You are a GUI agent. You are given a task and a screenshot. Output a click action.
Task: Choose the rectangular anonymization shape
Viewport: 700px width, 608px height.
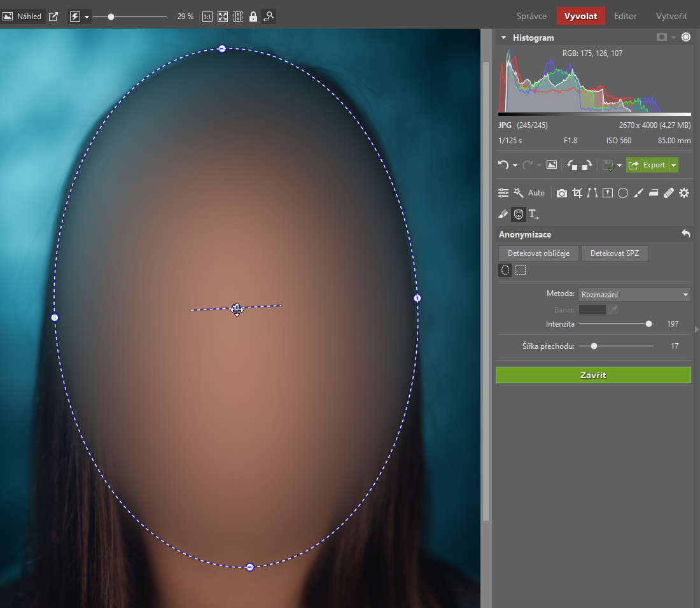521,271
